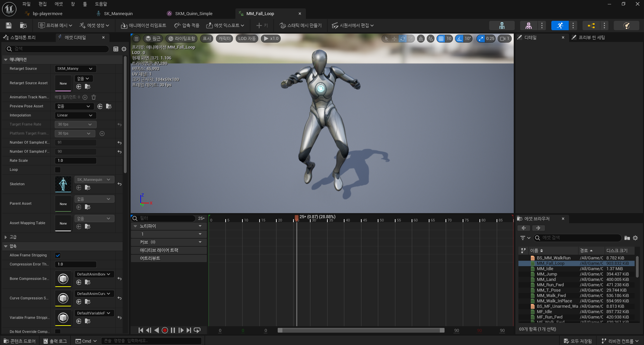Disable Allow Frame Stripping checkbox
Viewport: 644px width, 345px height.
pyautogui.click(x=58, y=255)
